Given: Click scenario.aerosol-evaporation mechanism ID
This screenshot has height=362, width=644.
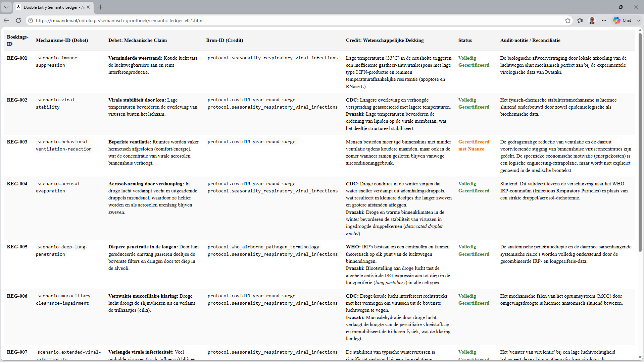Looking at the screenshot, I should (59, 187).
